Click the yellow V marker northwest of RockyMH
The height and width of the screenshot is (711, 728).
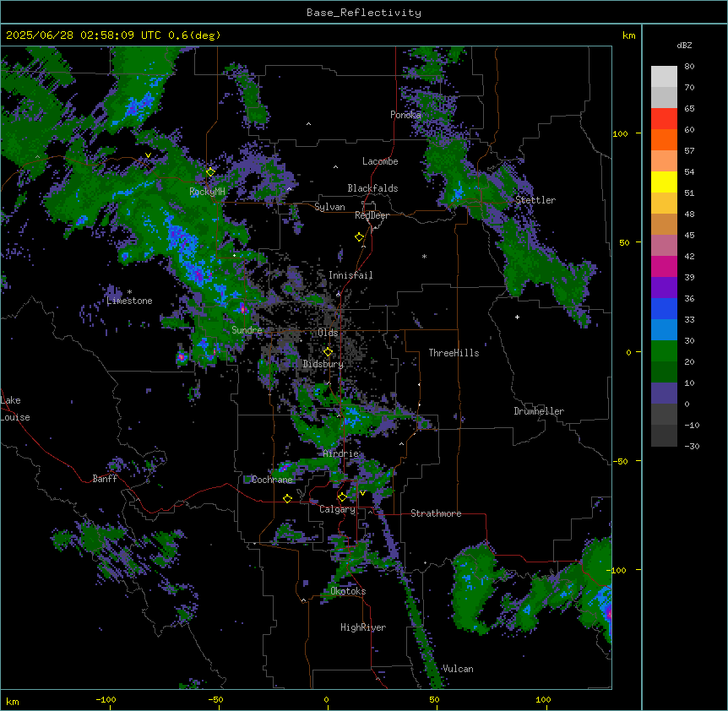click(x=148, y=155)
